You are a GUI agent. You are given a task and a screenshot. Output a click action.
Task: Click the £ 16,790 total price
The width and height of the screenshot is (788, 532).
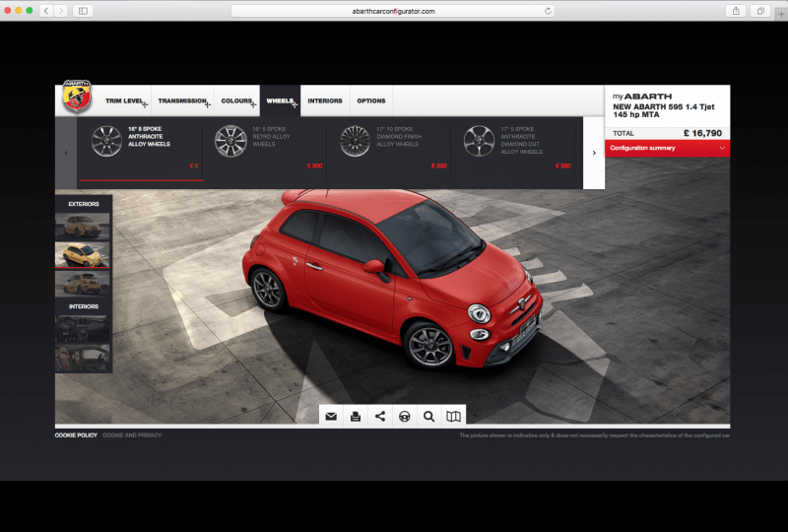pyautogui.click(x=702, y=133)
